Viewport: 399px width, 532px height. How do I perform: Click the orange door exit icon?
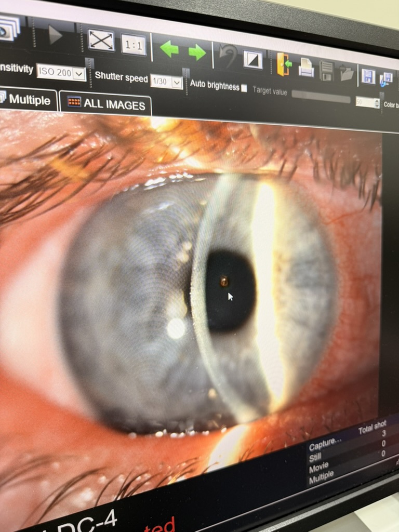point(284,64)
